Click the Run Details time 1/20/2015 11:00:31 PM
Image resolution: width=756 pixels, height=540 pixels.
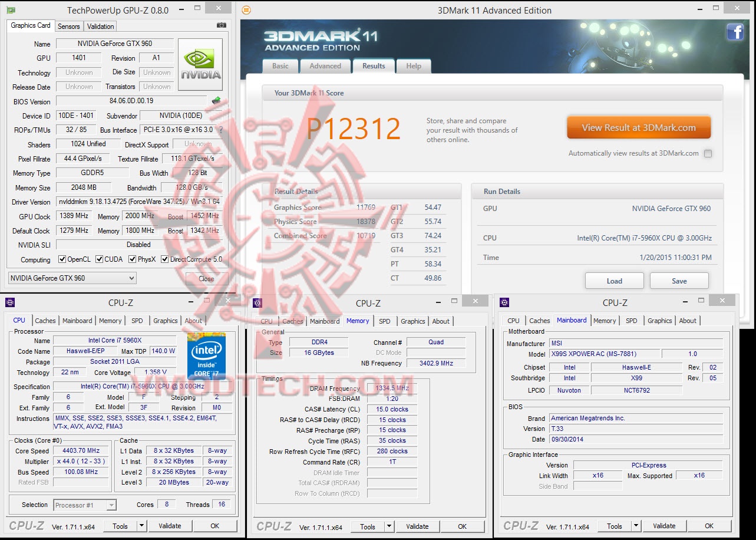point(675,258)
